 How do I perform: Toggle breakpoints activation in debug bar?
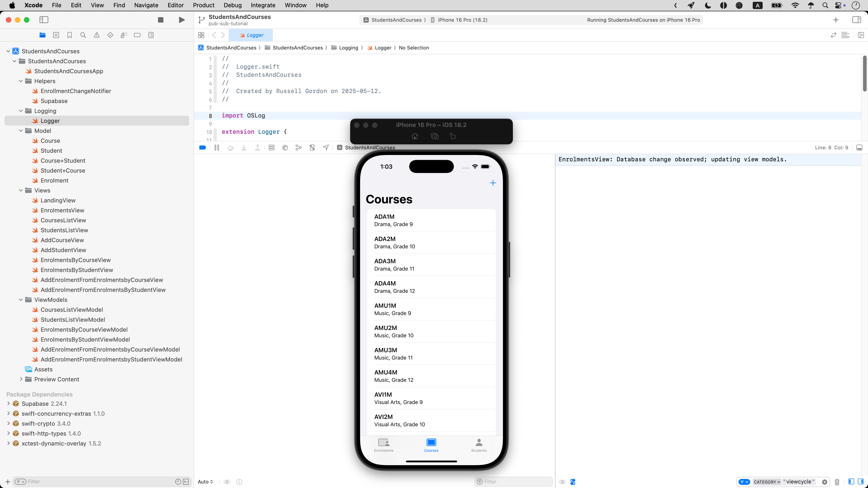click(203, 148)
